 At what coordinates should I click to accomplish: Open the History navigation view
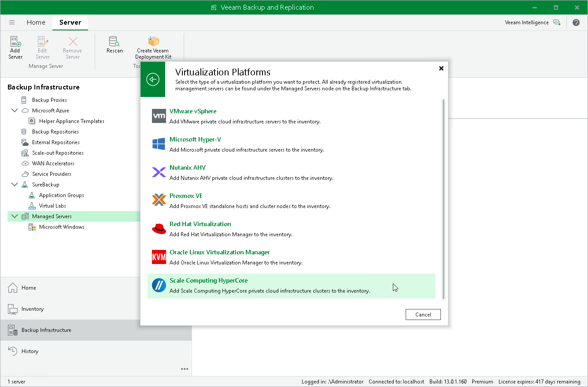[96, 351]
